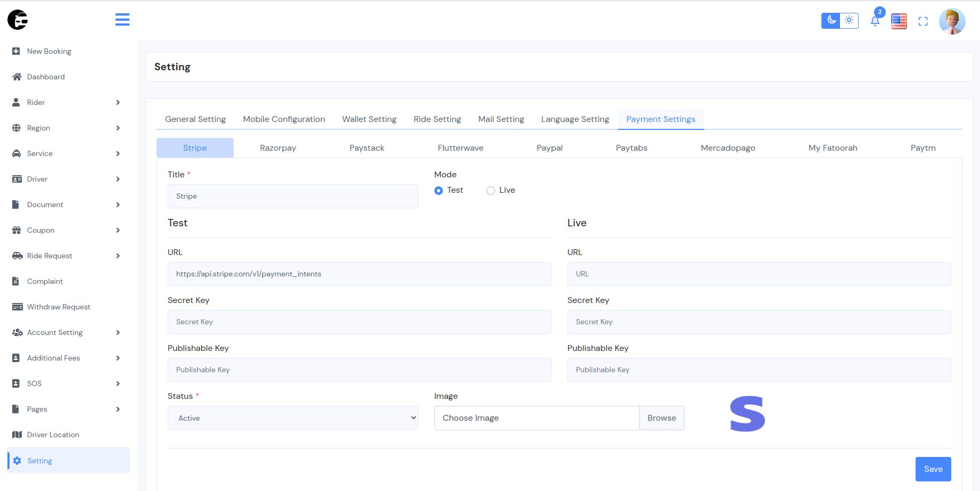Click the Pages file icon
980x491 pixels.
tap(15, 409)
